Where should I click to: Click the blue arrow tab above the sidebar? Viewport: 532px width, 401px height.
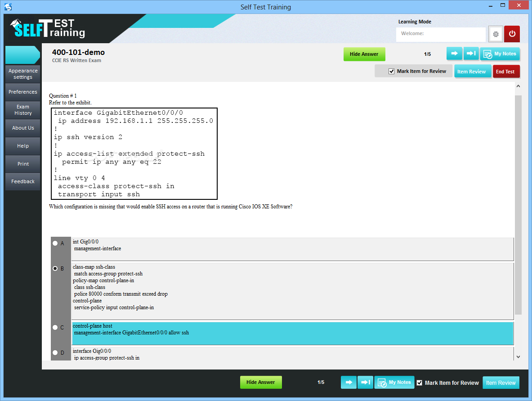pyautogui.click(x=22, y=54)
